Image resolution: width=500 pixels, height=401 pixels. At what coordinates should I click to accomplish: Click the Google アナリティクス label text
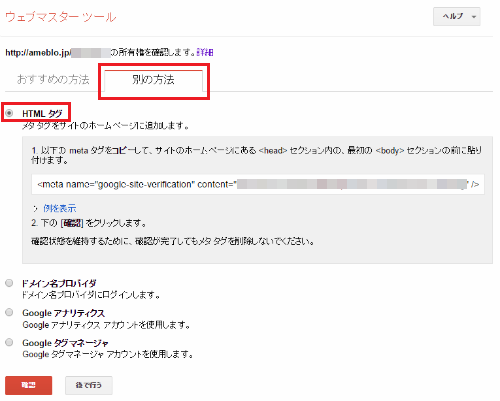pyautogui.click(x=64, y=313)
